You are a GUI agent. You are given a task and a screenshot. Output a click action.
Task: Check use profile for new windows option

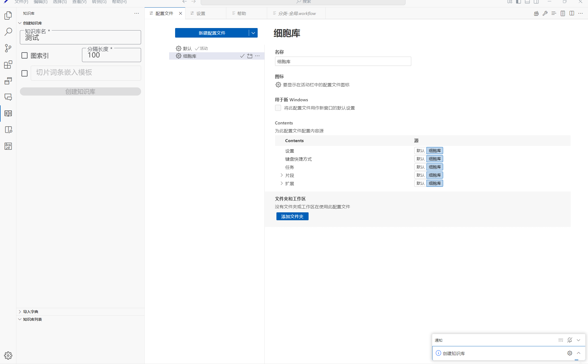278,108
